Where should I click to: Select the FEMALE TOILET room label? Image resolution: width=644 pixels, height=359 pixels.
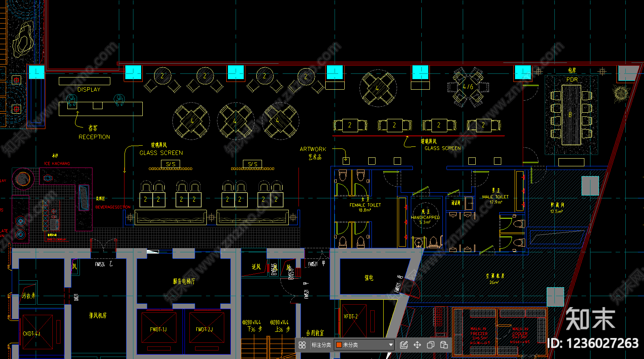pyautogui.click(x=365, y=205)
